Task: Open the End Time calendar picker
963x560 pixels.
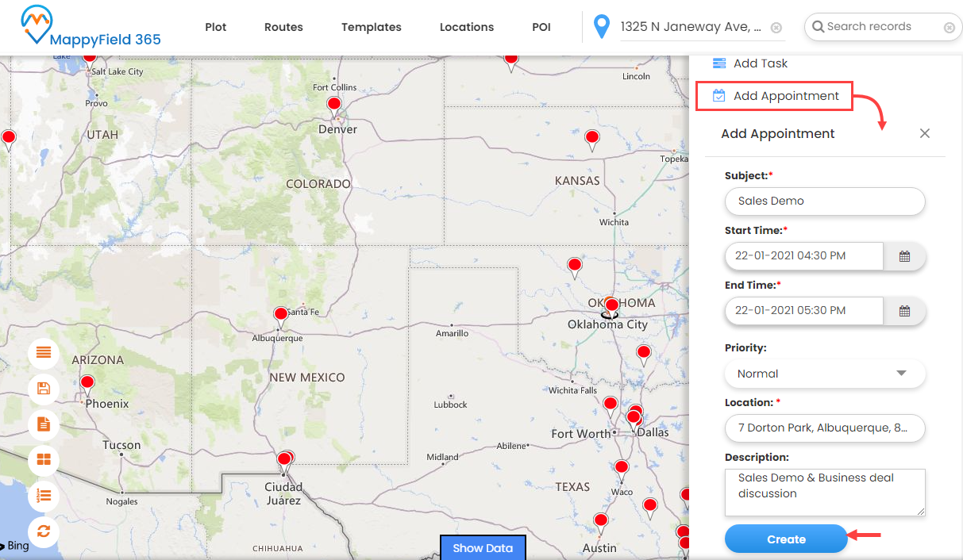Action: [x=904, y=311]
